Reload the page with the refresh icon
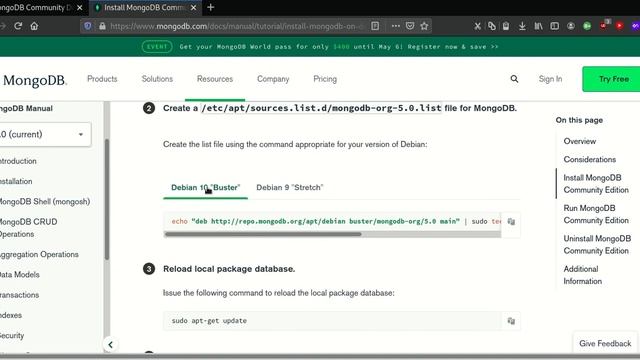This screenshot has width=640, height=360. pyautogui.click(x=18, y=26)
